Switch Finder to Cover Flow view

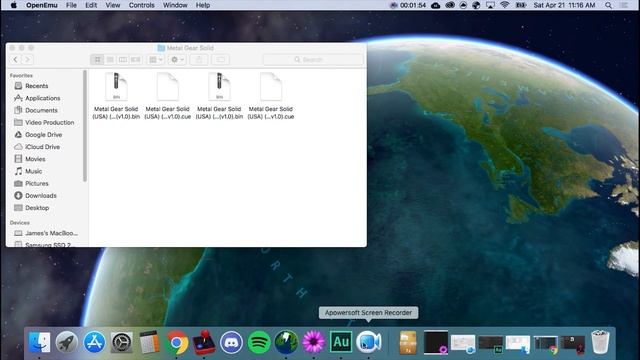136,60
